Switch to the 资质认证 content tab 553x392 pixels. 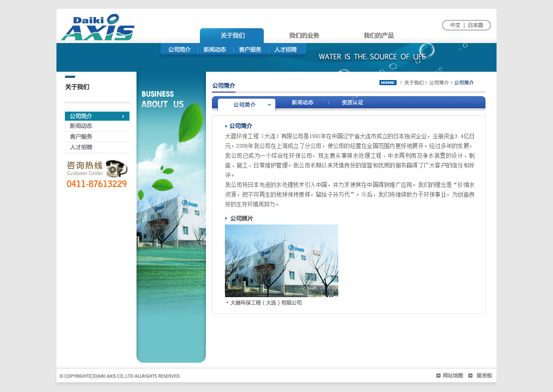pos(352,103)
